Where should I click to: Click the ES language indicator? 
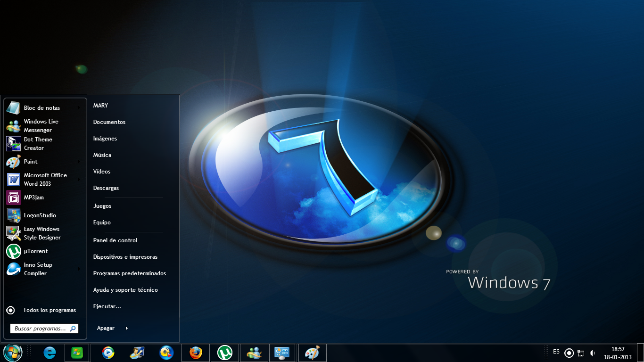tap(556, 352)
